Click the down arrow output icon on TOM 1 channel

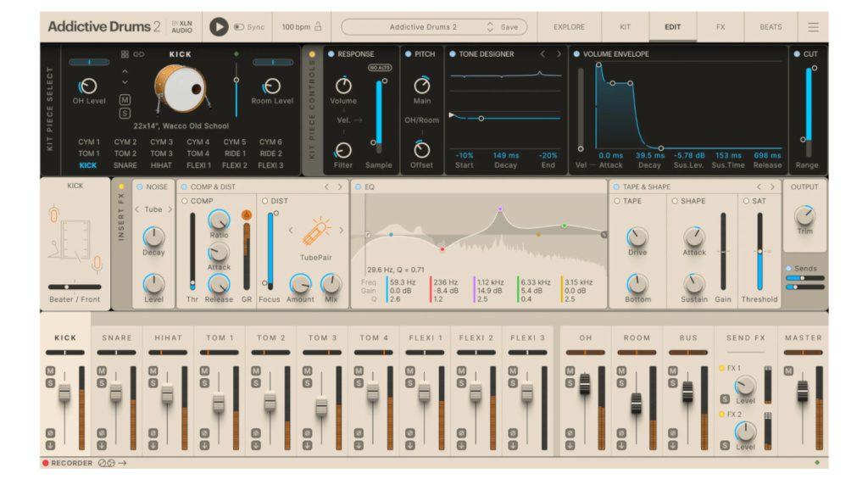click(x=204, y=445)
